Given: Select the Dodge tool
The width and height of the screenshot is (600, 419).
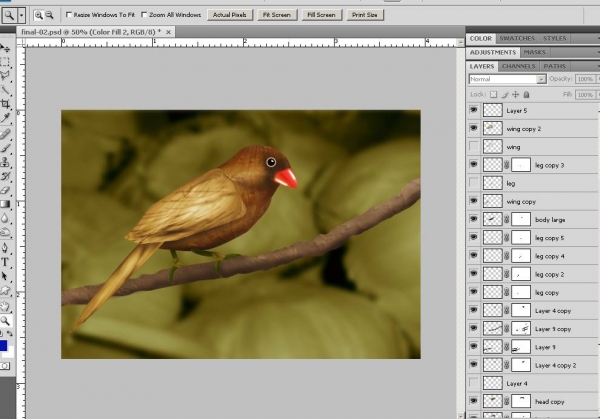Looking at the screenshot, I should pyautogui.click(x=5, y=232).
